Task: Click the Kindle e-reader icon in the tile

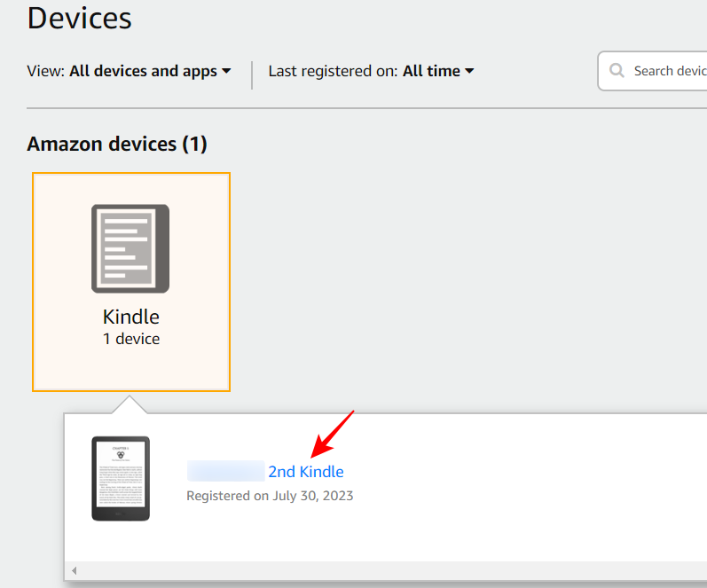Action: point(130,248)
